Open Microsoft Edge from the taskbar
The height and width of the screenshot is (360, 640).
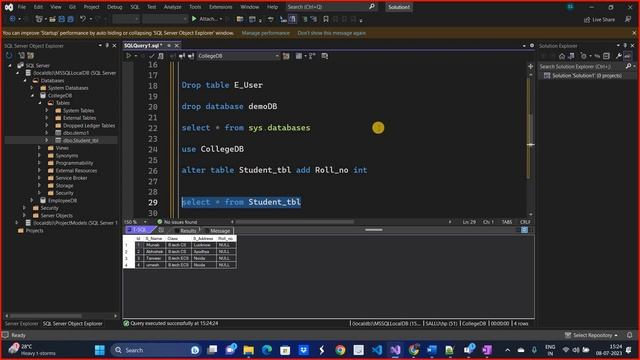(267, 350)
